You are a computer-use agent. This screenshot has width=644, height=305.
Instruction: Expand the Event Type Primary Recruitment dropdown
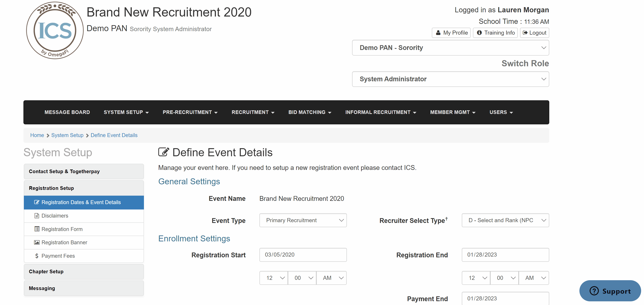click(x=303, y=220)
